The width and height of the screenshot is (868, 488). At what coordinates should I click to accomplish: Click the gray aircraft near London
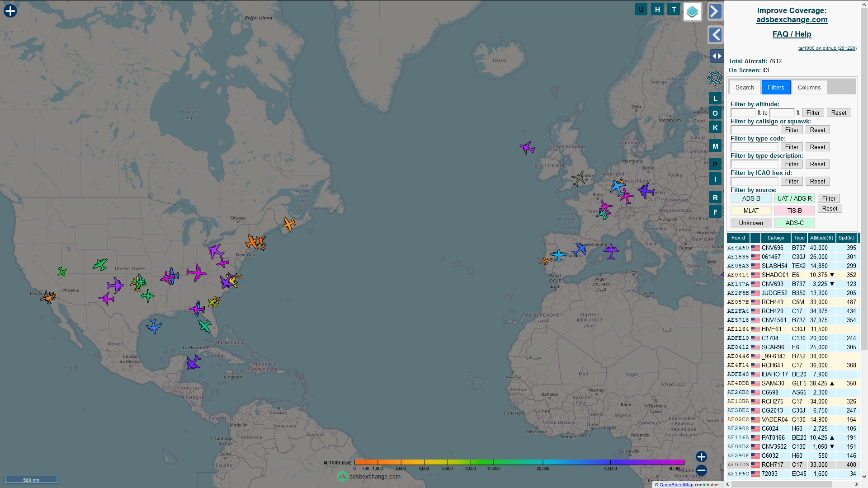pyautogui.click(x=578, y=178)
